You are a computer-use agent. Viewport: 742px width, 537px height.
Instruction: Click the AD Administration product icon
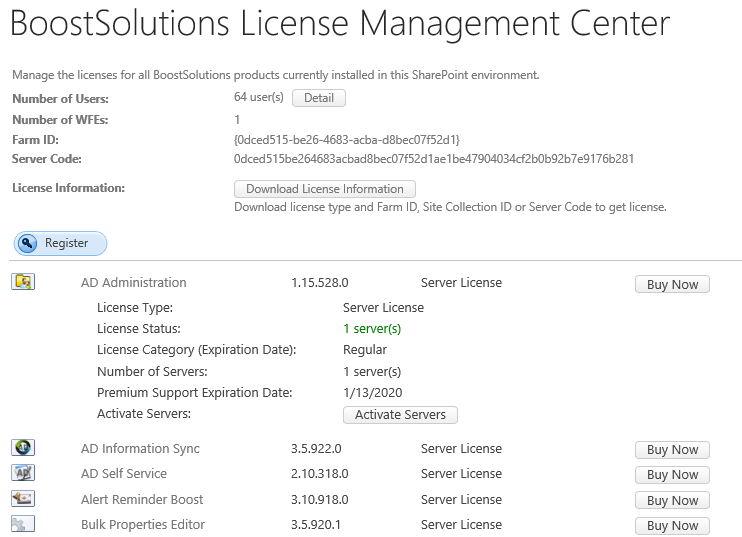[x=23, y=282]
